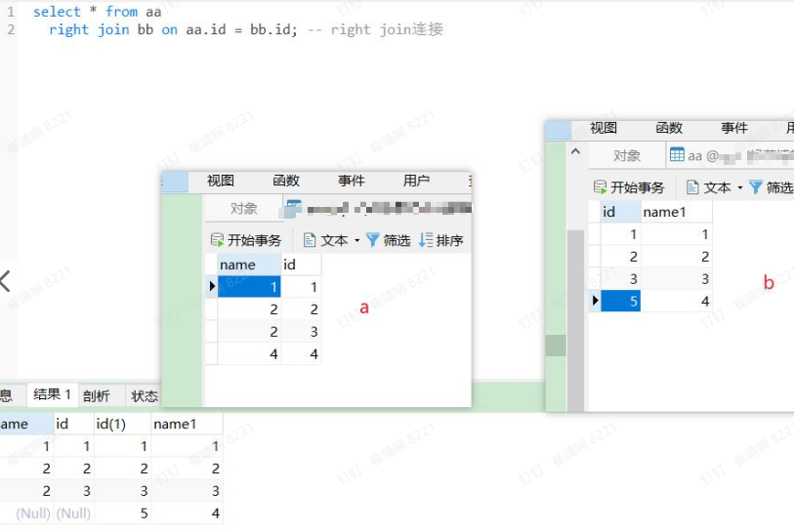Open text dropdown arrow in window b
The image size is (794, 532).
(740, 187)
